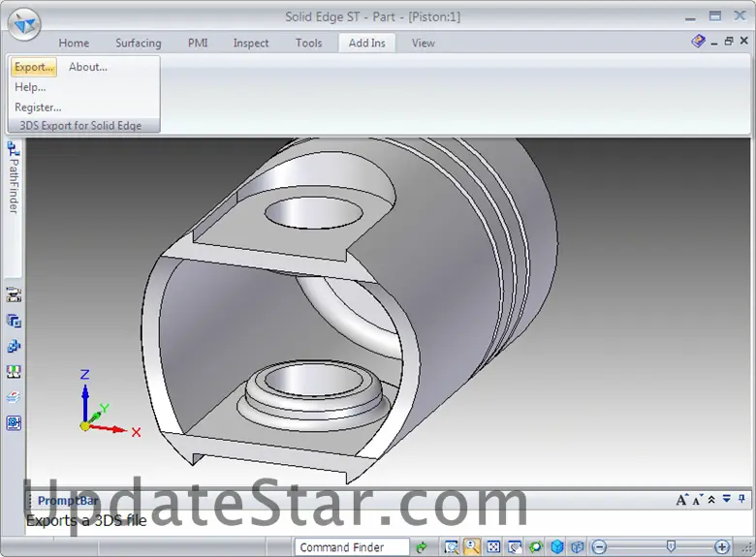
Task: Open the Layers sidebar icon
Action: point(14,397)
